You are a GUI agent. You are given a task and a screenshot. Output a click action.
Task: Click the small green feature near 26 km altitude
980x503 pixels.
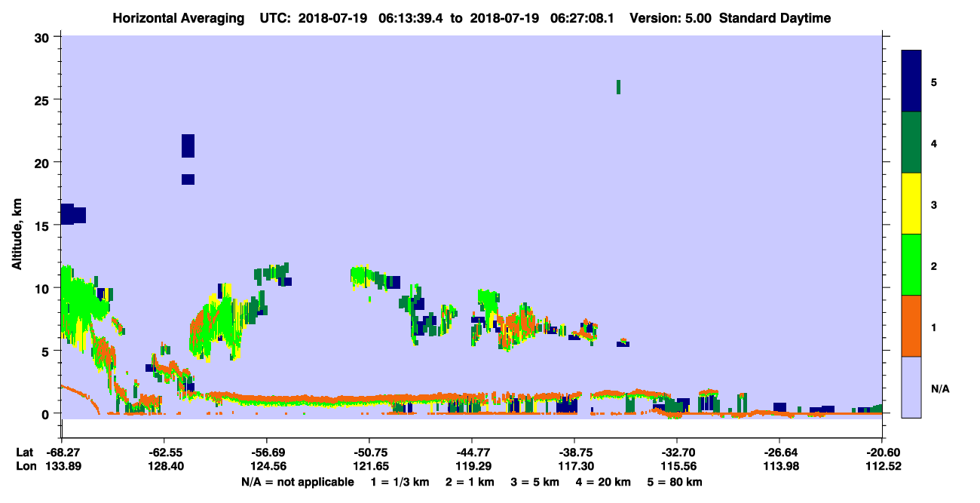coord(618,87)
